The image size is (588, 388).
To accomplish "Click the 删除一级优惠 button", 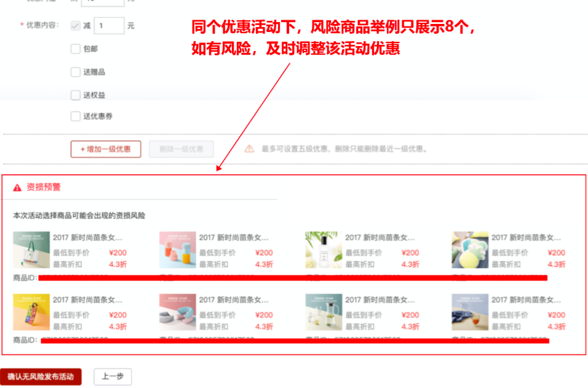I will (x=181, y=149).
